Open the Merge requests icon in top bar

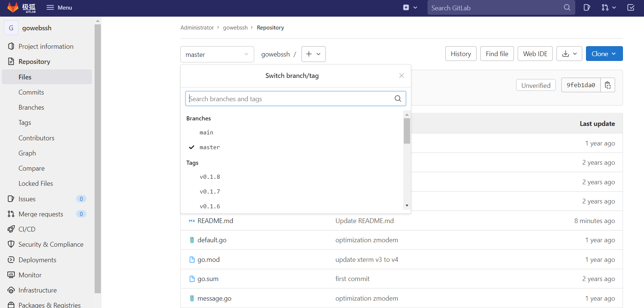click(609, 7)
